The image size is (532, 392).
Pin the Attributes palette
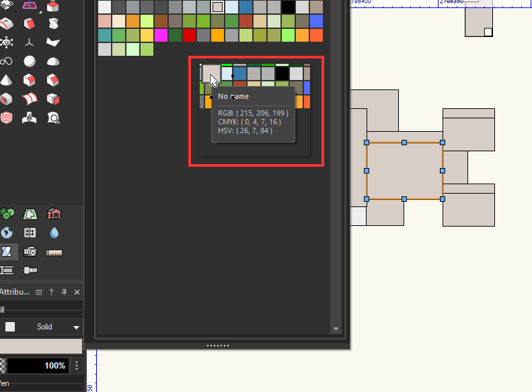[64, 292]
